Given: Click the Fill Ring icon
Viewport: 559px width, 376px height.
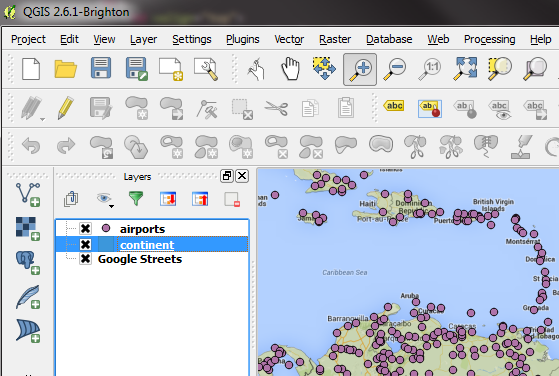Looking at the screenshot, I should coord(241,146).
